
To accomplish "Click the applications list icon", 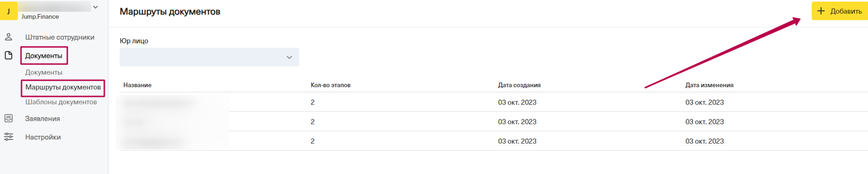I will point(8,118).
